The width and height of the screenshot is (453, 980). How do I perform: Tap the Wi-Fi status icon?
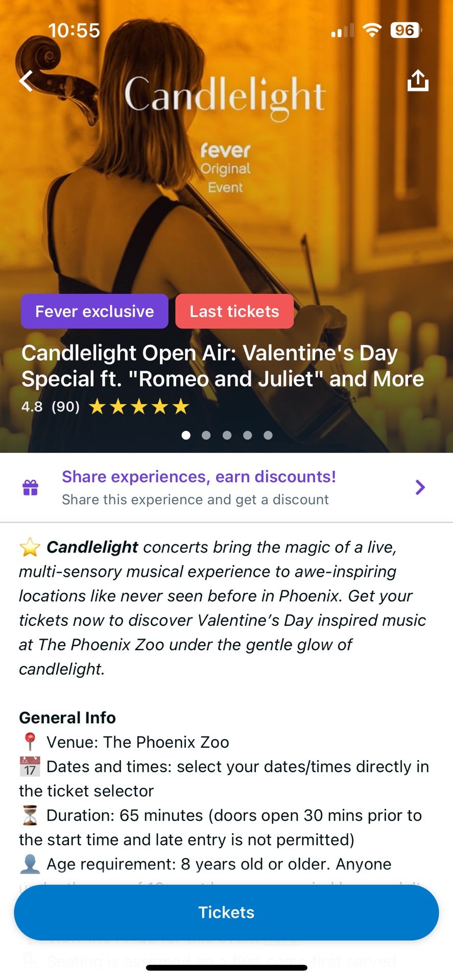point(372,31)
